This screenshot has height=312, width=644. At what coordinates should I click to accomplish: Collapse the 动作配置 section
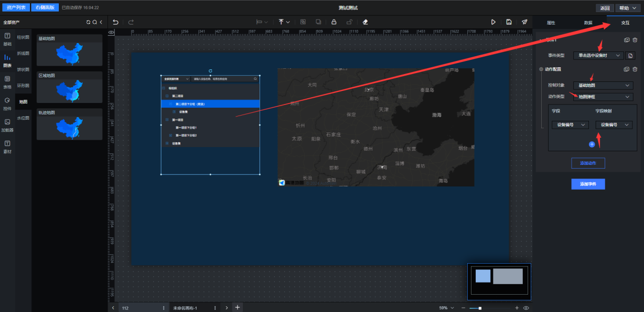541,69
